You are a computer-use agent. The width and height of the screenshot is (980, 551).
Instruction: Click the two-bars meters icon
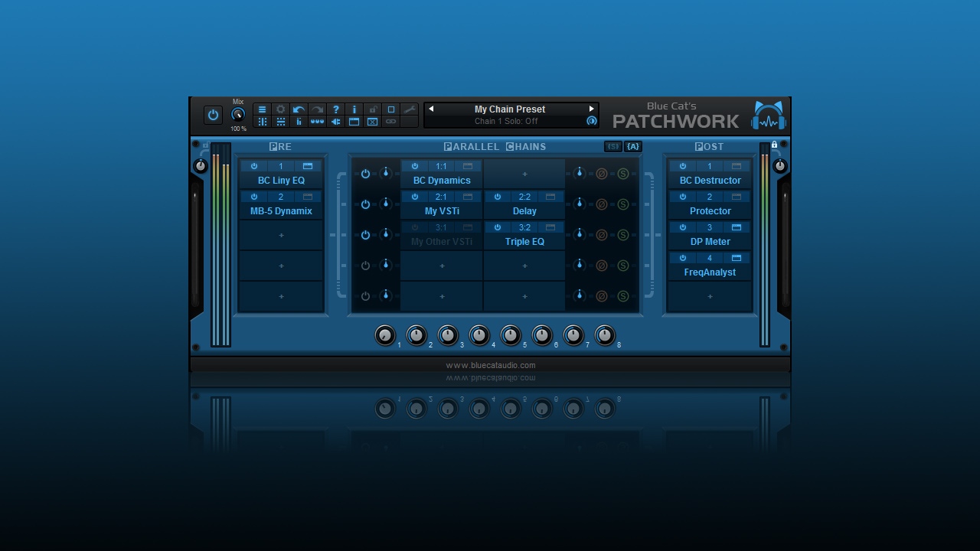click(299, 122)
